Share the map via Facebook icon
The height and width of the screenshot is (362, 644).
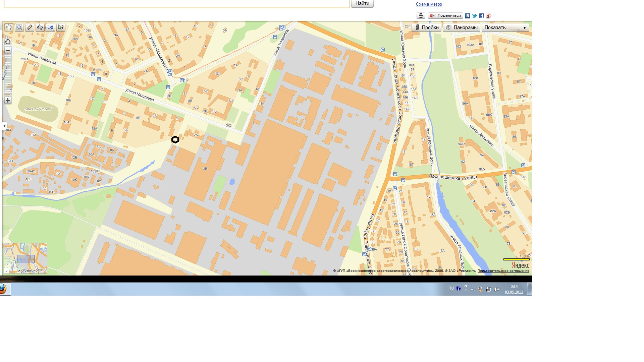(482, 16)
